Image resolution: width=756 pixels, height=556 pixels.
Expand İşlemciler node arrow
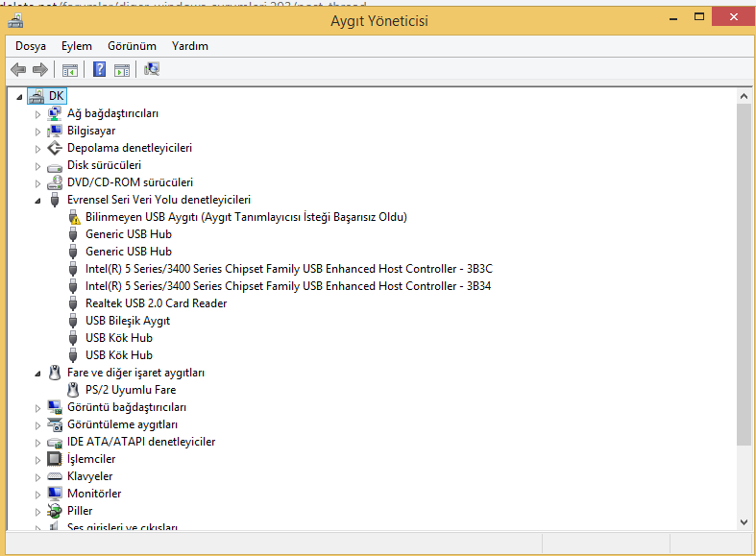click(37, 461)
